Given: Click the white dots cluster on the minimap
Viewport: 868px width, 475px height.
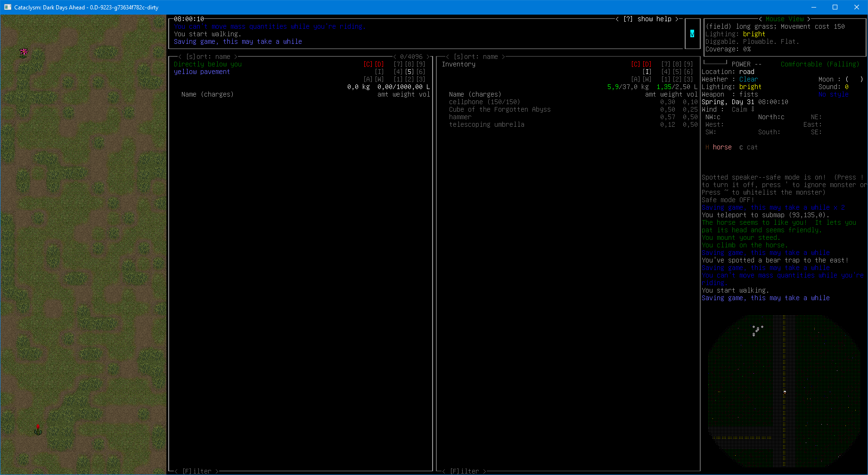Looking at the screenshot, I should 757,330.
